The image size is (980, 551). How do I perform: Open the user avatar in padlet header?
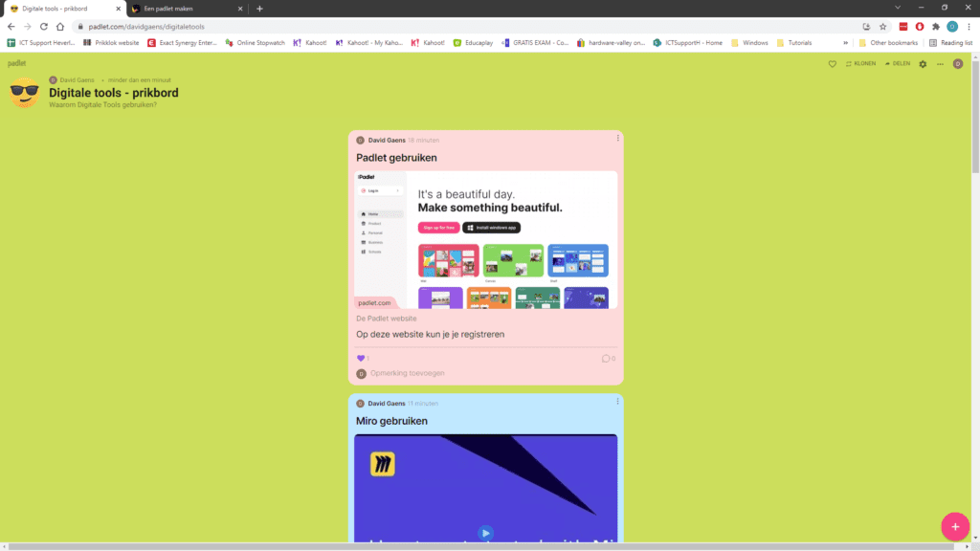957,64
